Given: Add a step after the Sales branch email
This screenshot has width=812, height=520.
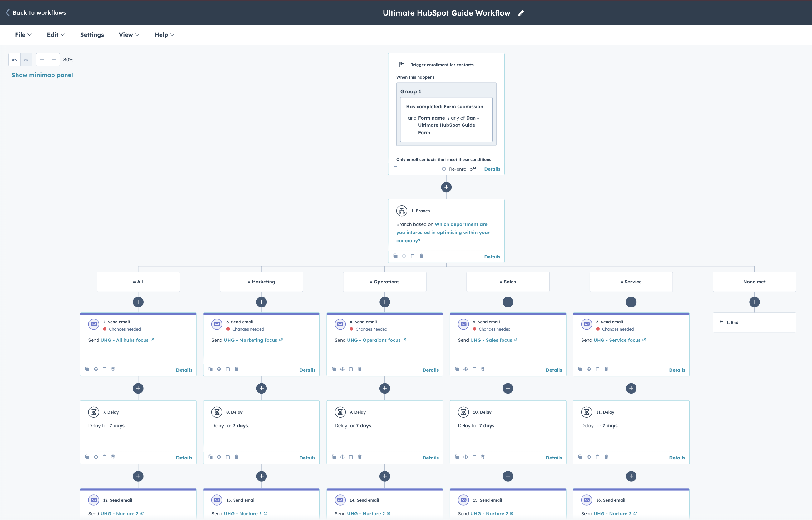Looking at the screenshot, I should [508, 388].
